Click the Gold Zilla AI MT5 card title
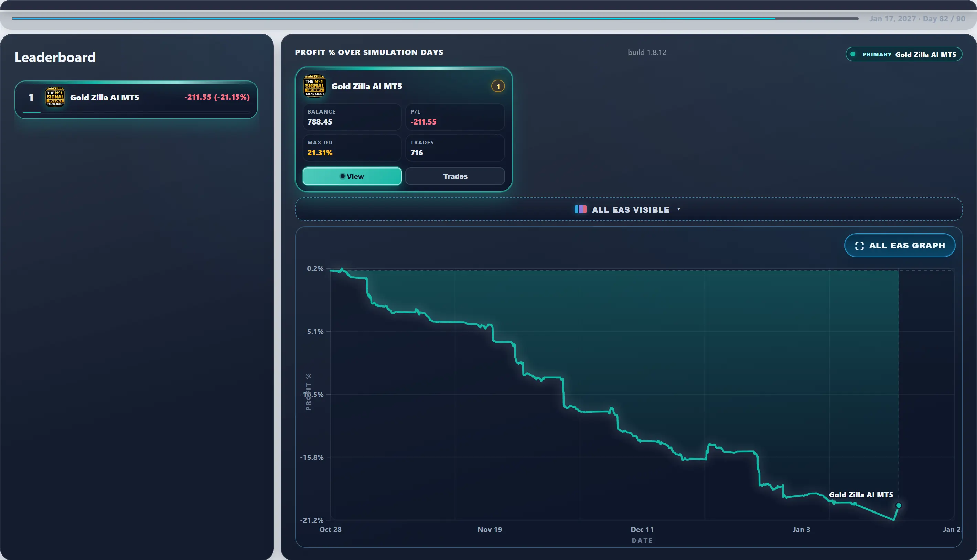Viewport: 977px width, 560px height. click(367, 86)
